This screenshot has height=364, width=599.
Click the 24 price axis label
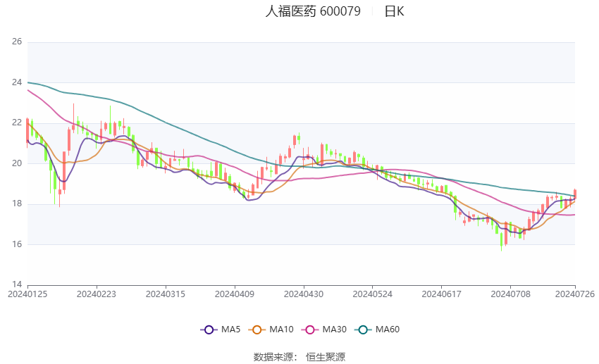point(17,82)
